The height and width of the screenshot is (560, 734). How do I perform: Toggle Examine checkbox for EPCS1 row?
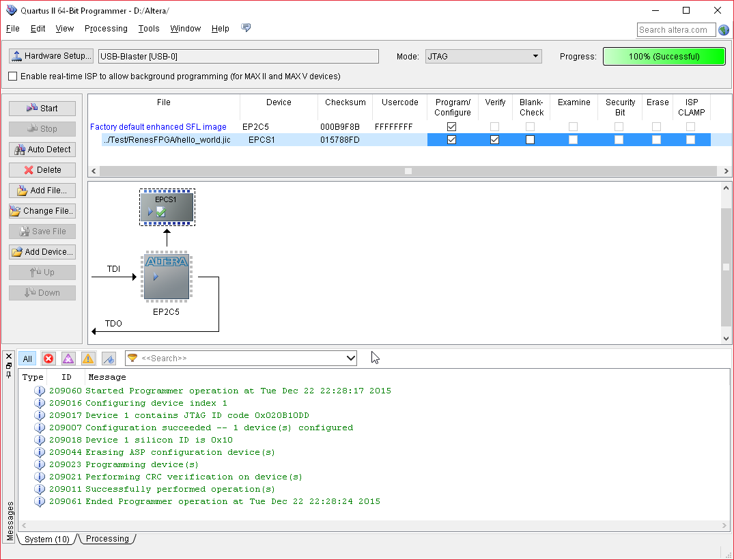click(x=573, y=139)
